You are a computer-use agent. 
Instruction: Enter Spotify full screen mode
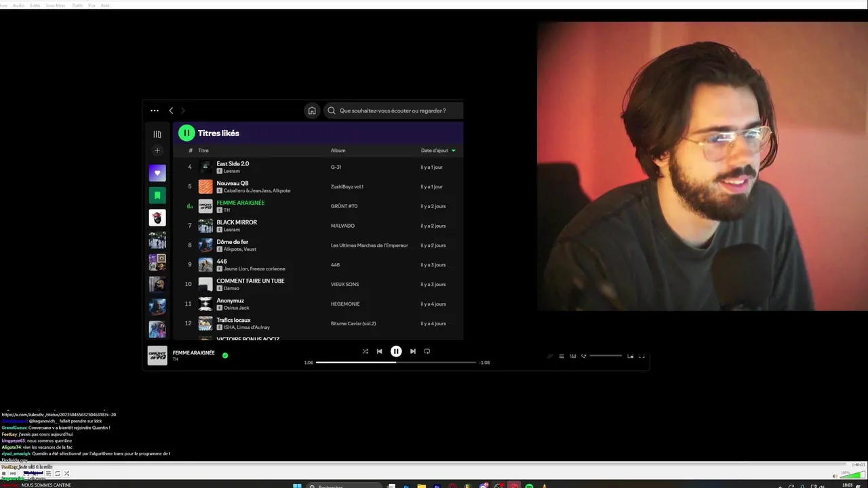pyautogui.click(x=642, y=356)
